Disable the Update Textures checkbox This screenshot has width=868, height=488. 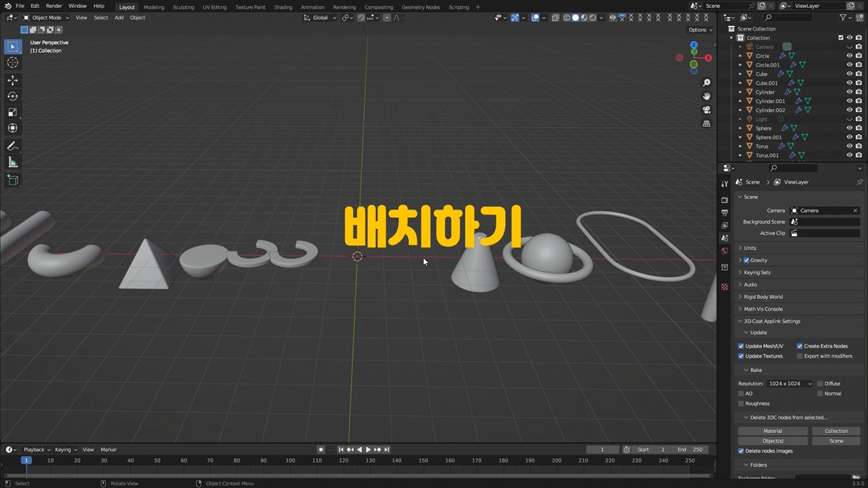click(x=741, y=356)
